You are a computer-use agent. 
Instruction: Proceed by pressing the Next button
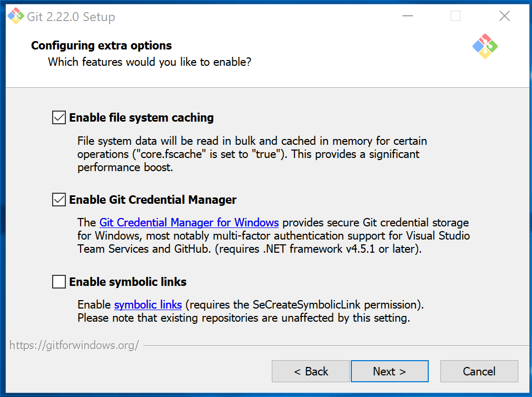click(389, 371)
